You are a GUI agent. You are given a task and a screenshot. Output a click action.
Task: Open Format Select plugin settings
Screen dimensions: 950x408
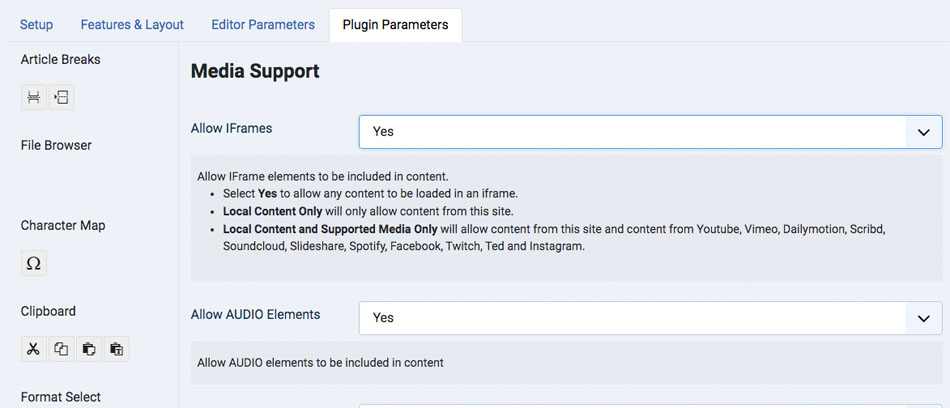click(61, 397)
